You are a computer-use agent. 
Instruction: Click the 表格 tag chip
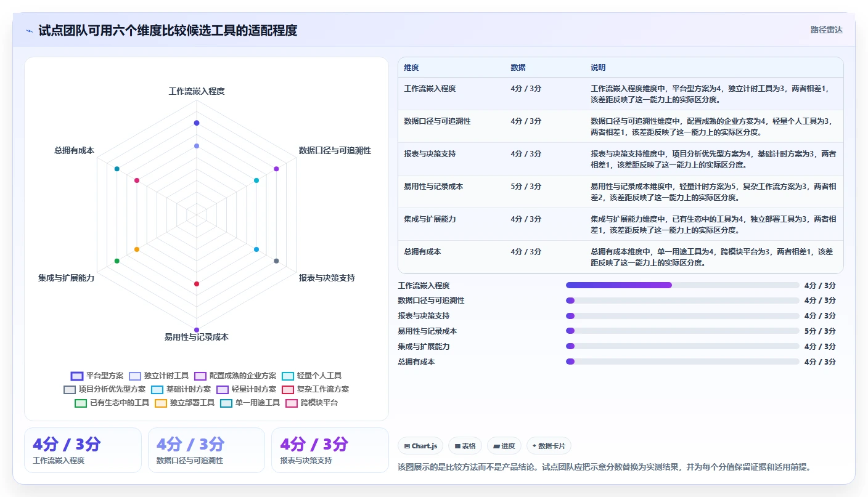(465, 446)
